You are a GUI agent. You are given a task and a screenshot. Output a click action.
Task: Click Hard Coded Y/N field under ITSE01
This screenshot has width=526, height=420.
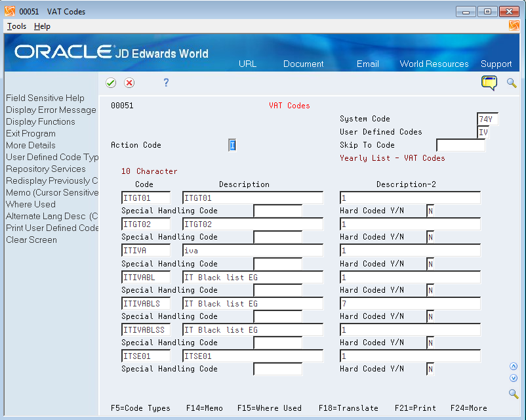(x=430, y=369)
